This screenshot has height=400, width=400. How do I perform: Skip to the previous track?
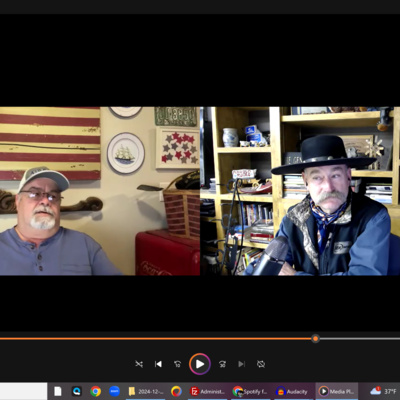click(x=158, y=364)
